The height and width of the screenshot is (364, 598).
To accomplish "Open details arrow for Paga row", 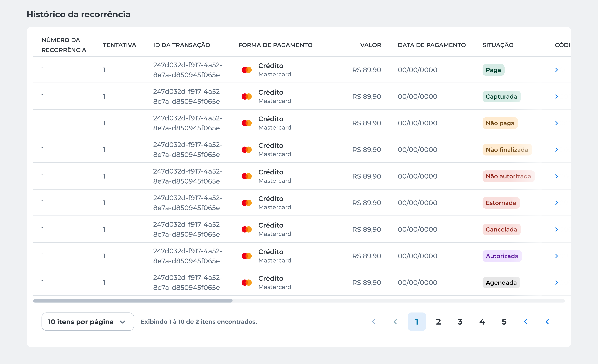I will [556, 70].
